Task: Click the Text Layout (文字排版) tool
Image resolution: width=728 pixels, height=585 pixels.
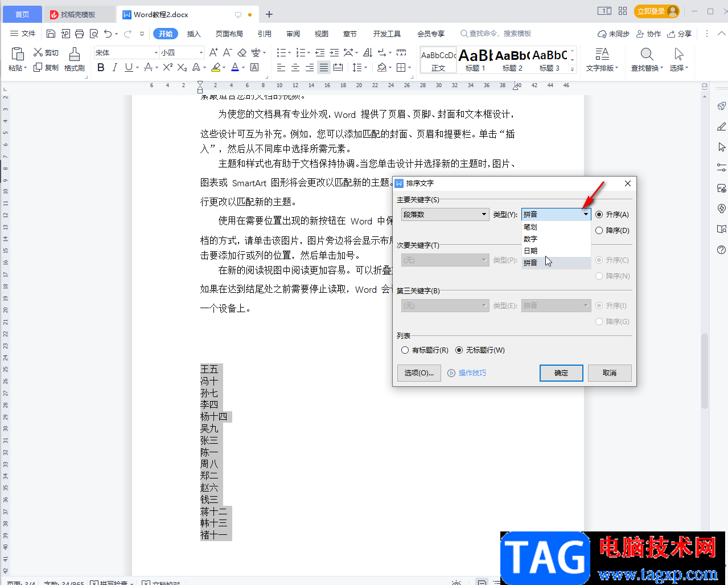Action: click(x=602, y=60)
